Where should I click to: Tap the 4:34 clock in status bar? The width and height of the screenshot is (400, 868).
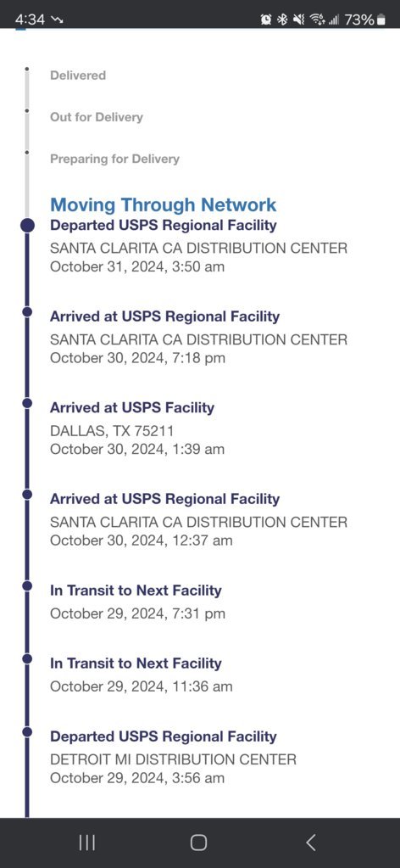click(30, 20)
